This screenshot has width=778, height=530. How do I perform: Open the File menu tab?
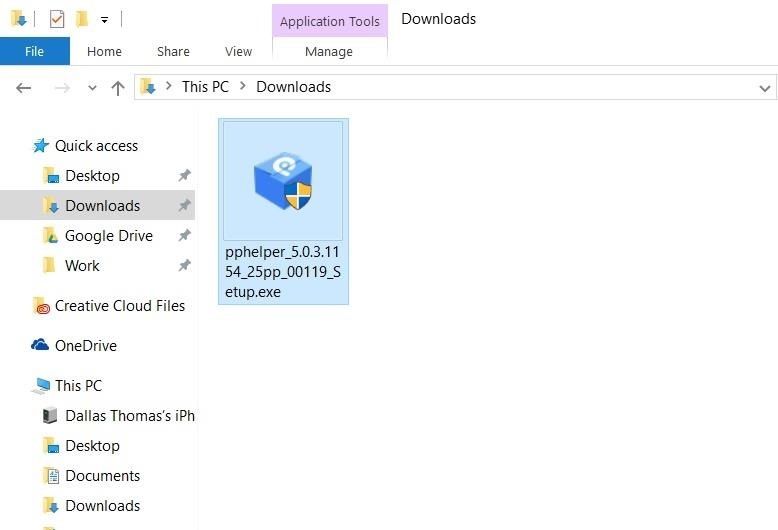34,51
